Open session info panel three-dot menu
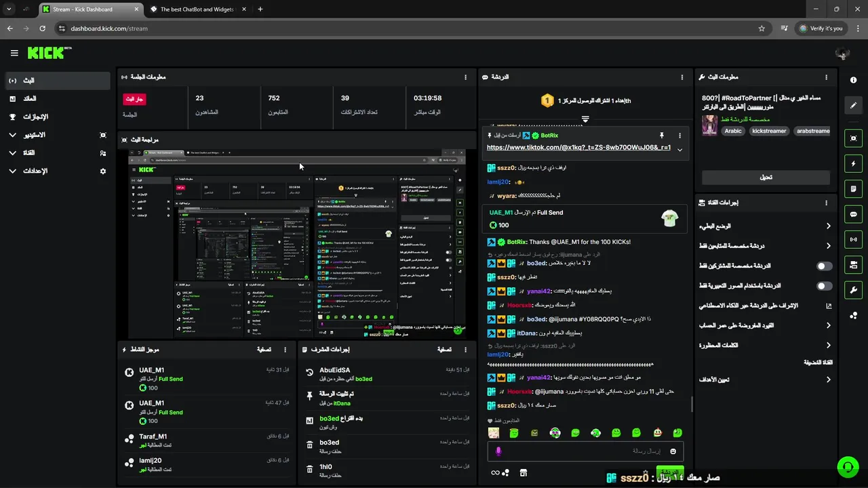This screenshot has height=488, width=868. pyautogui.click(x=465, y=77)
